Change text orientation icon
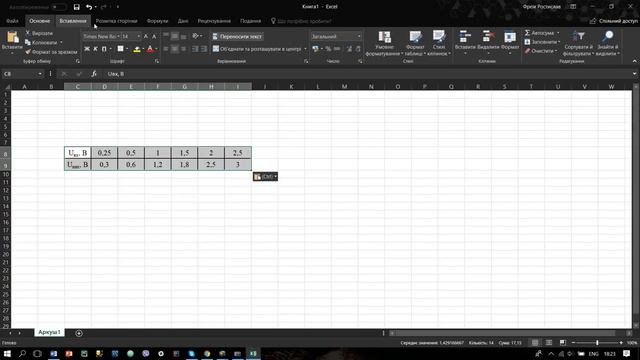The width and height of the screenshot is (640, 360). pyautogui.click(x=196, y=36)
